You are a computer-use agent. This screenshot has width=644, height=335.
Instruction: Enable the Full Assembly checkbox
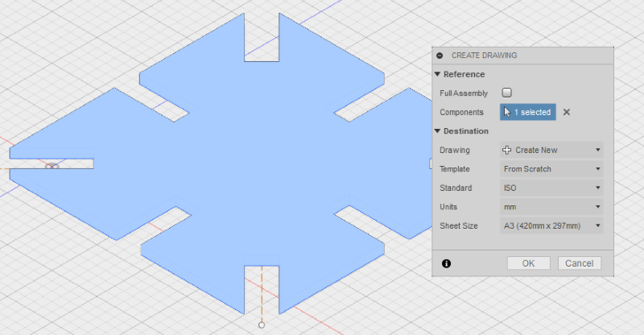[x=507, y=93]
